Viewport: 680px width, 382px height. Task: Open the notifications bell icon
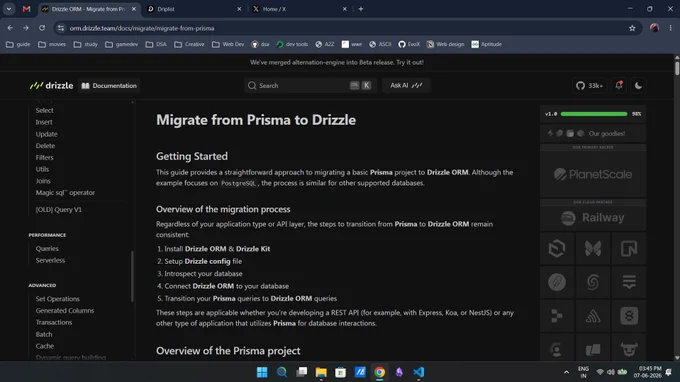point(619,85)
